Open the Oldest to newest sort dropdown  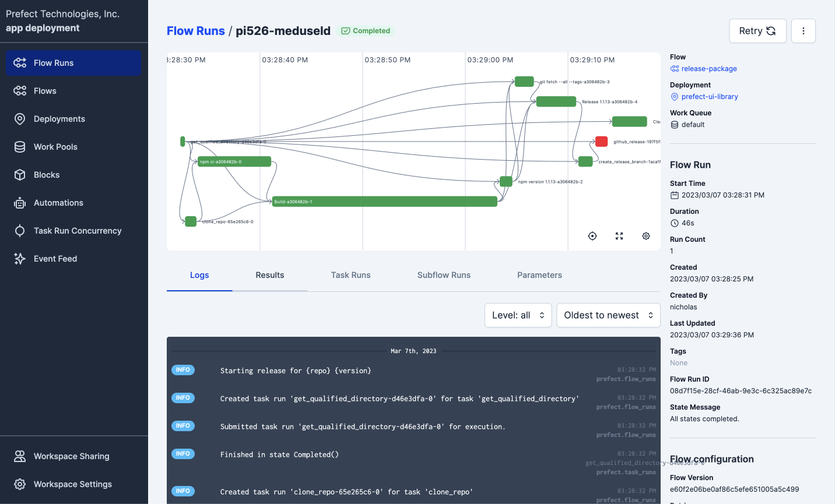tap(608, 315)
